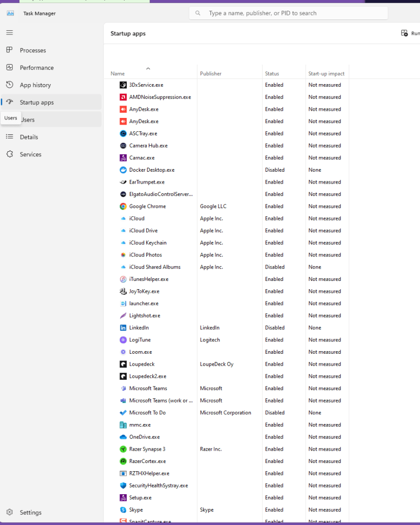
Task: Go to the Processes page
Action: click(51, 50)
